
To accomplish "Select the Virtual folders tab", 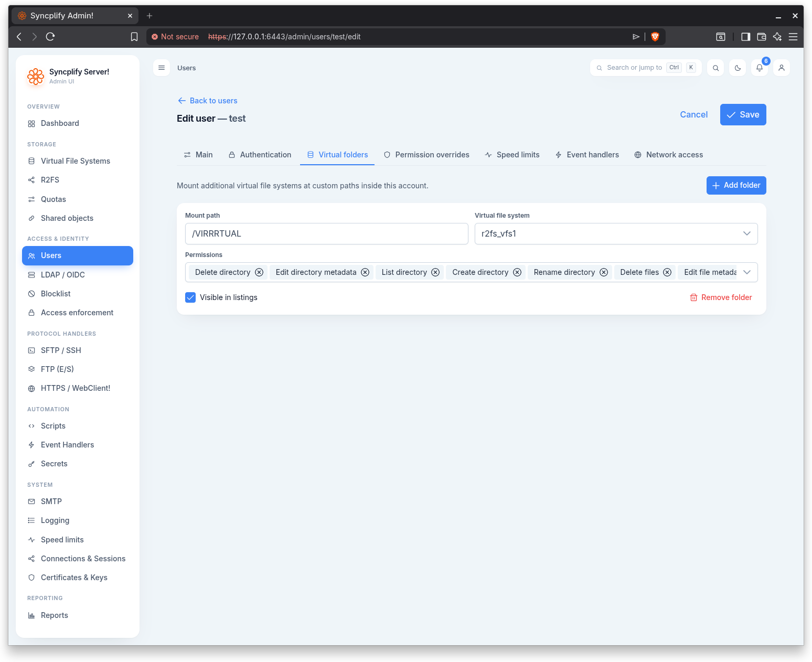I will point(337,155).
